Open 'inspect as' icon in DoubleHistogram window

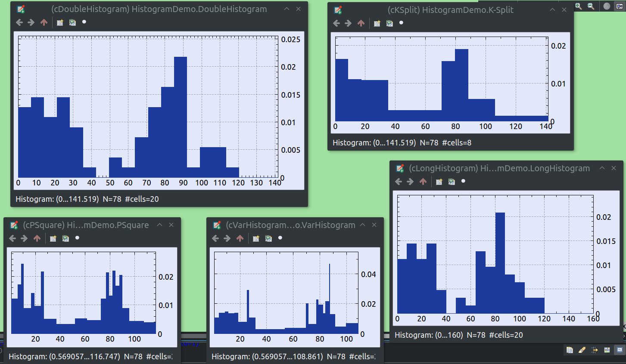pos(60,22)
